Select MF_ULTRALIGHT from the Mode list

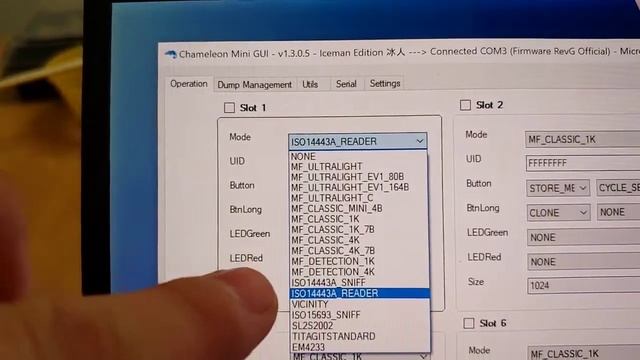click(359, 167)
